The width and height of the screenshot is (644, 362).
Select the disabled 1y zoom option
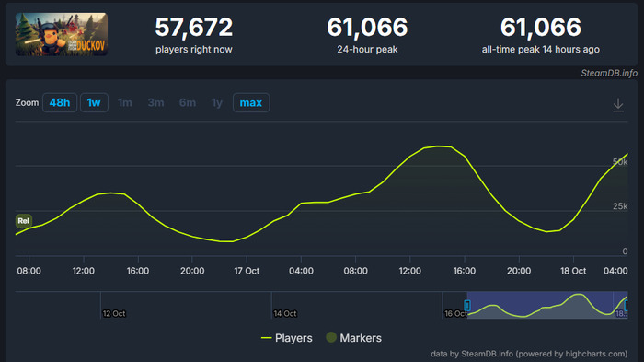coord(217,102)
